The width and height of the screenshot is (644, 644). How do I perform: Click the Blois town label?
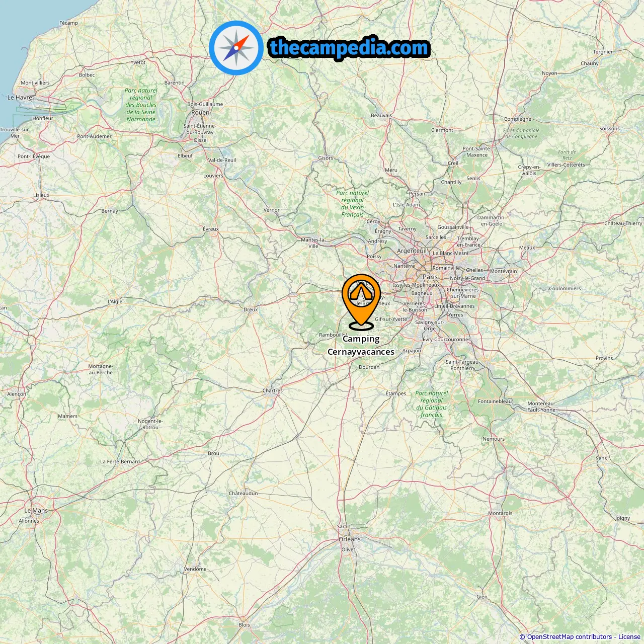point(244,625)
